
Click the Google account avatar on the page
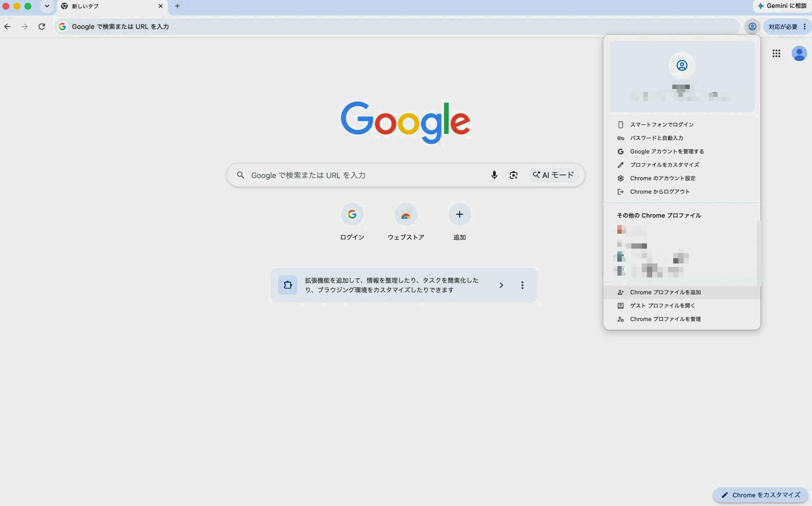[x=799, y=54]
